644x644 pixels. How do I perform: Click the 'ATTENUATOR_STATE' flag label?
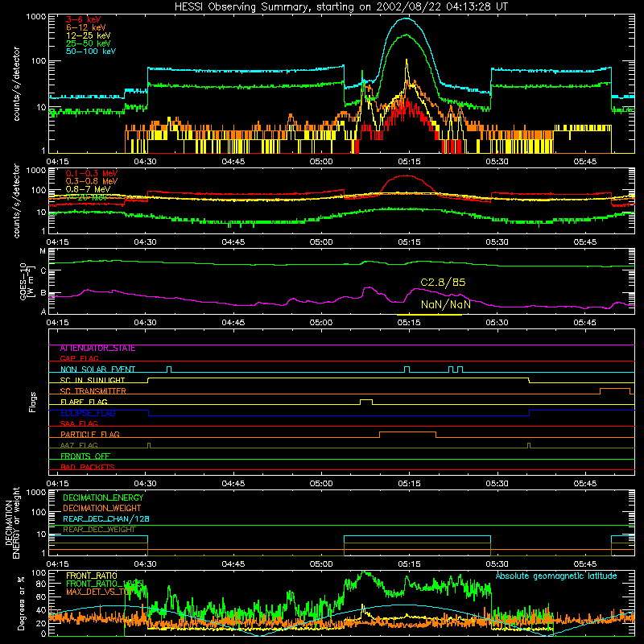97,349
